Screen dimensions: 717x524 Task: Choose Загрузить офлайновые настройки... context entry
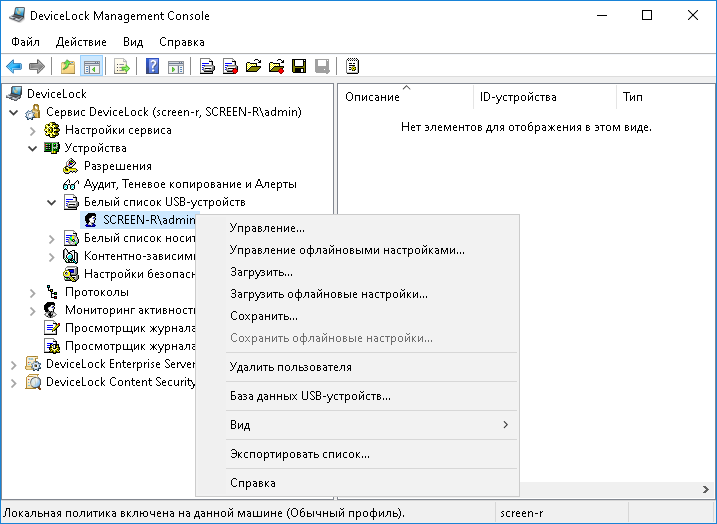[x=358, y=294]
